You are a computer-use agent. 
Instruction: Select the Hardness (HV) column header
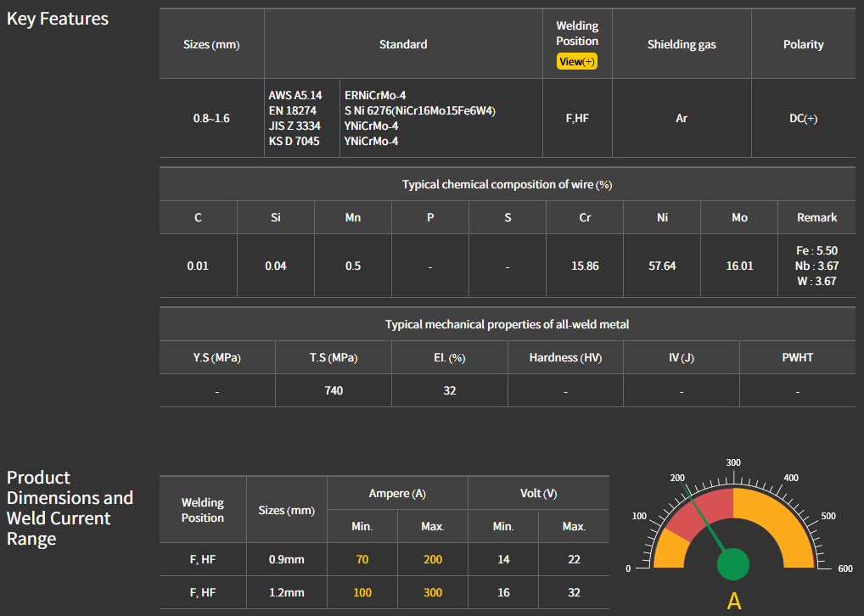coord(565,358)
